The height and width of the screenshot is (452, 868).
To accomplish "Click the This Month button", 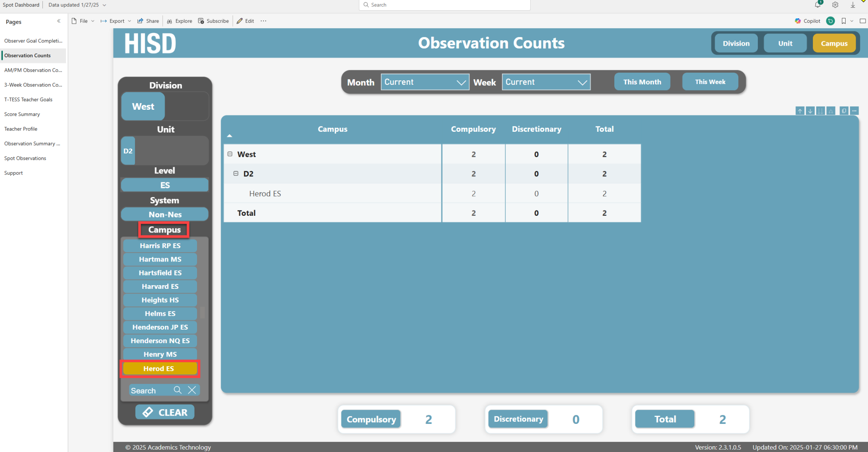I will [642, 82].
